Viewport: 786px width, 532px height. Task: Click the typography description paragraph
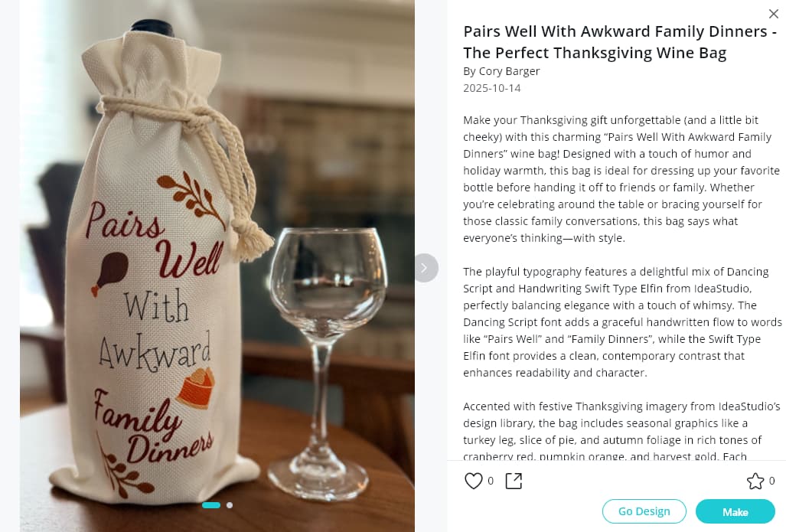pyautogui.click(x=622, y=322)
